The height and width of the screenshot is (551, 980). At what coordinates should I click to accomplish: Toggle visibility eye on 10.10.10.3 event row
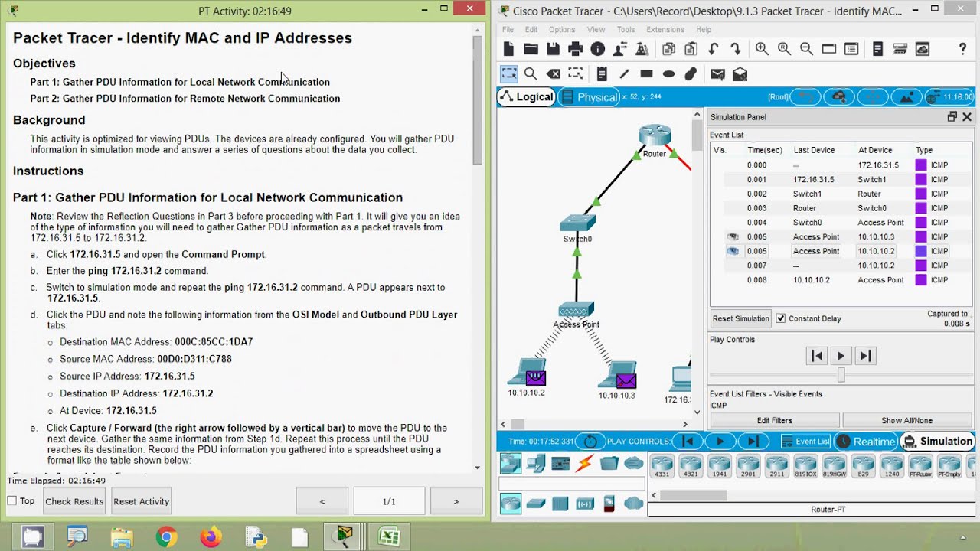(733, 236)
